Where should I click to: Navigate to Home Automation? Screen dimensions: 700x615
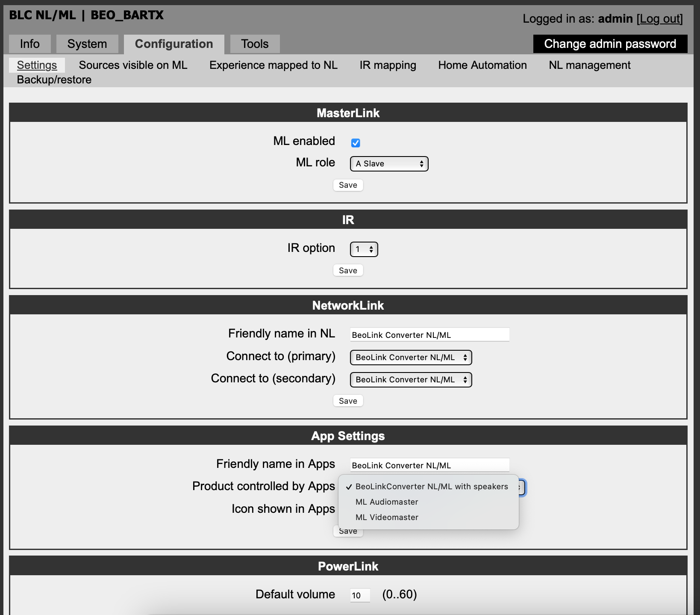482,65
